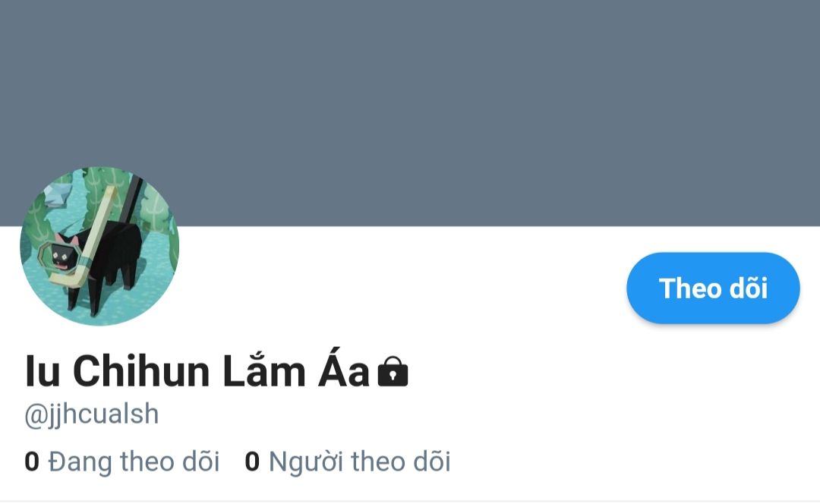Click the white area between the avatar and the follow button
The height and width of the screenshot is (504, 820).
tap(402, 288)
